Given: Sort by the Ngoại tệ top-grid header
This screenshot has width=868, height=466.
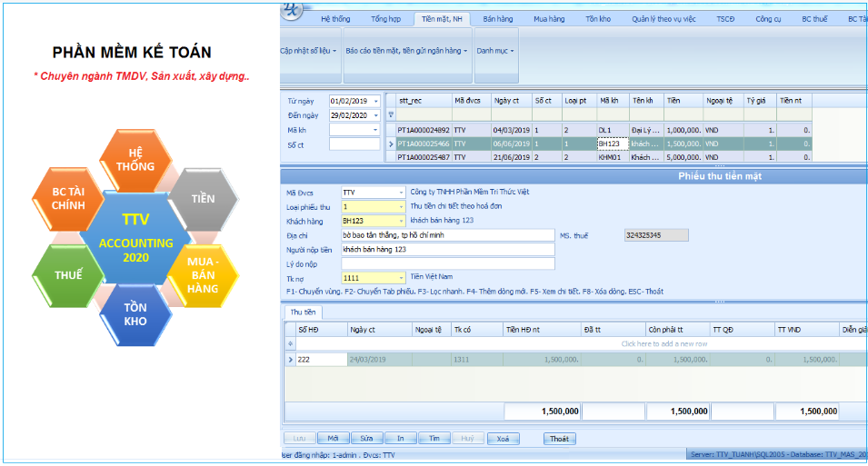Looking at the screenshot, I should [x=723, y=101].
